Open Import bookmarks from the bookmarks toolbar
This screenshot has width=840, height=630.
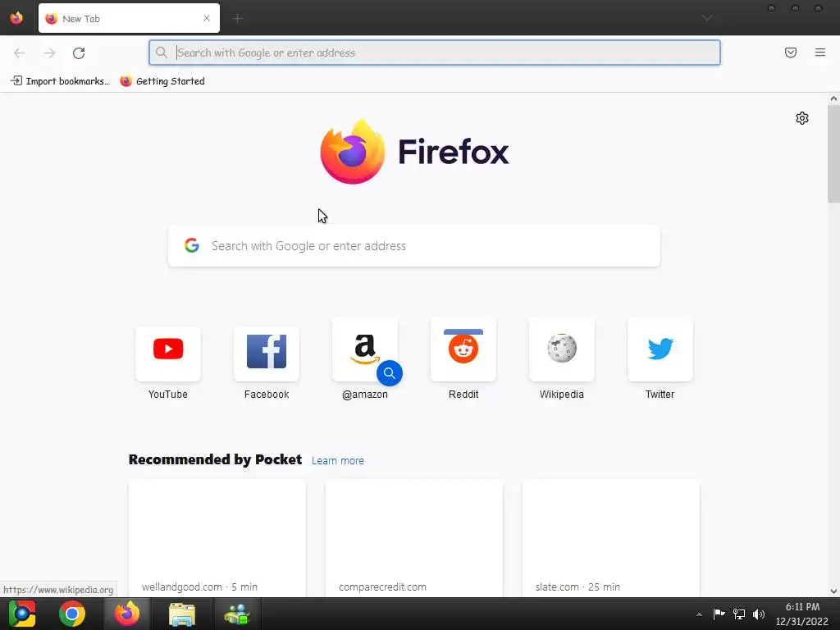(60, 81)
